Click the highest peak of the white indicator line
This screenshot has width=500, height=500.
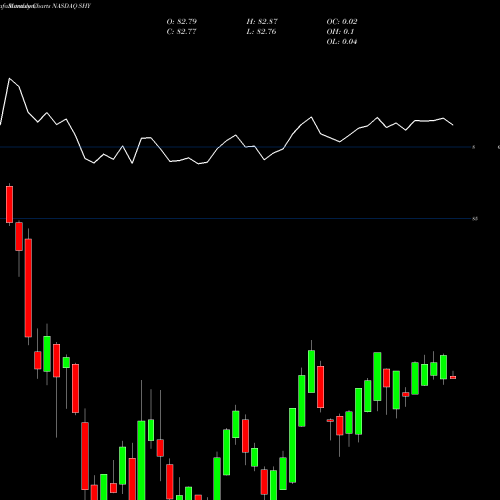coord(9,79)
